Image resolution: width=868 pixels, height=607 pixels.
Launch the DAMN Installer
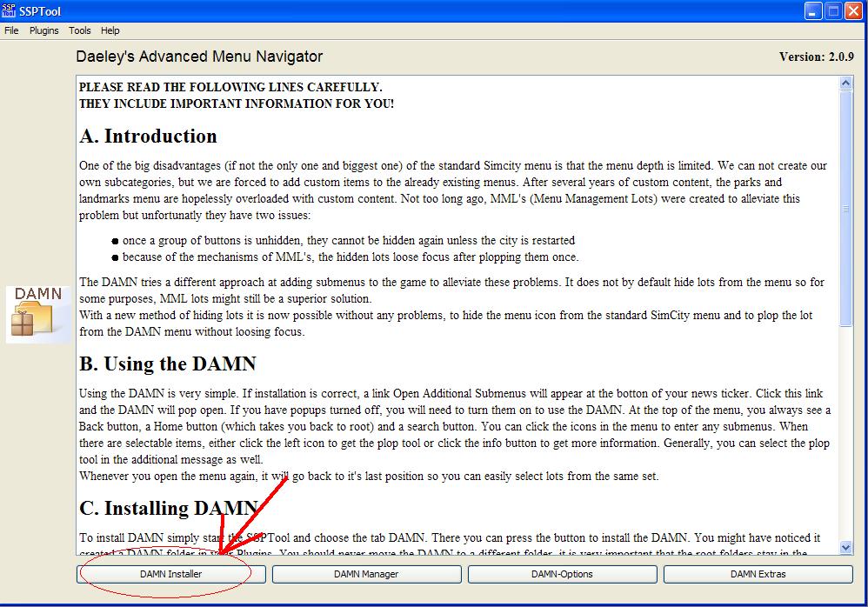(x=171, y=574)
